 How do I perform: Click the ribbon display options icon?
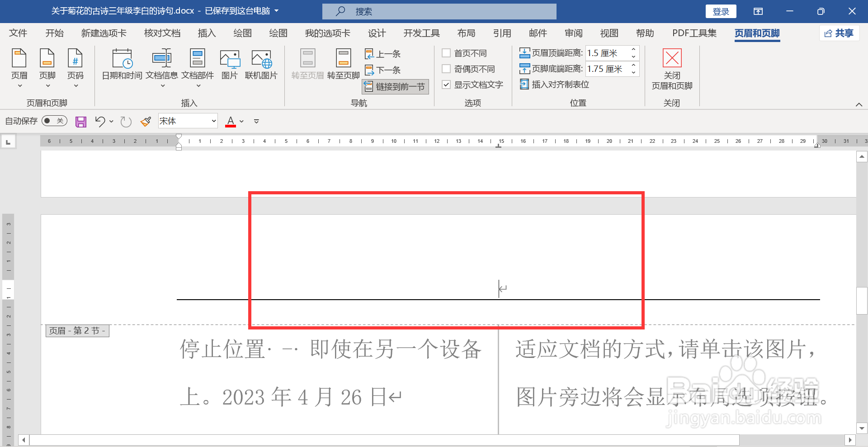(758, 11)
